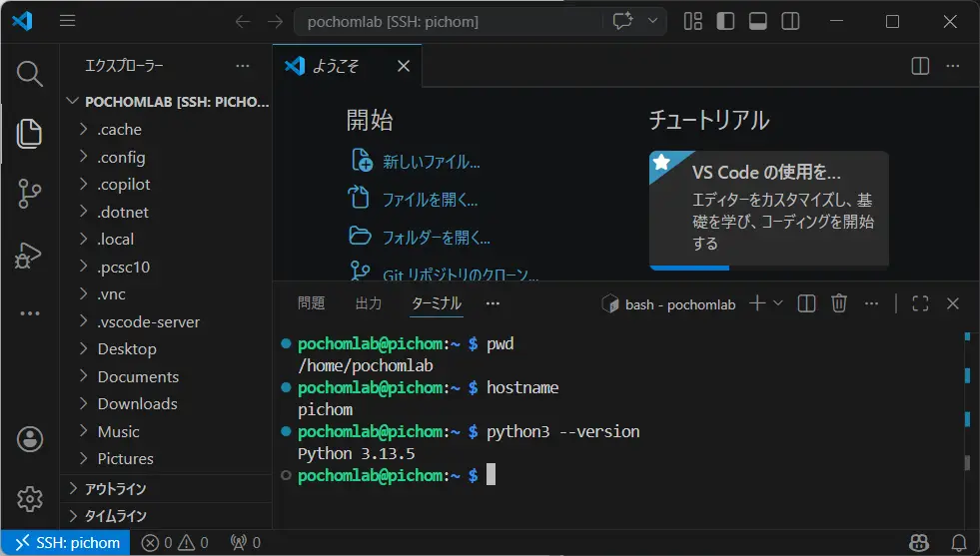
Task: Go back with the left arrow
Action: click(243, 22)
